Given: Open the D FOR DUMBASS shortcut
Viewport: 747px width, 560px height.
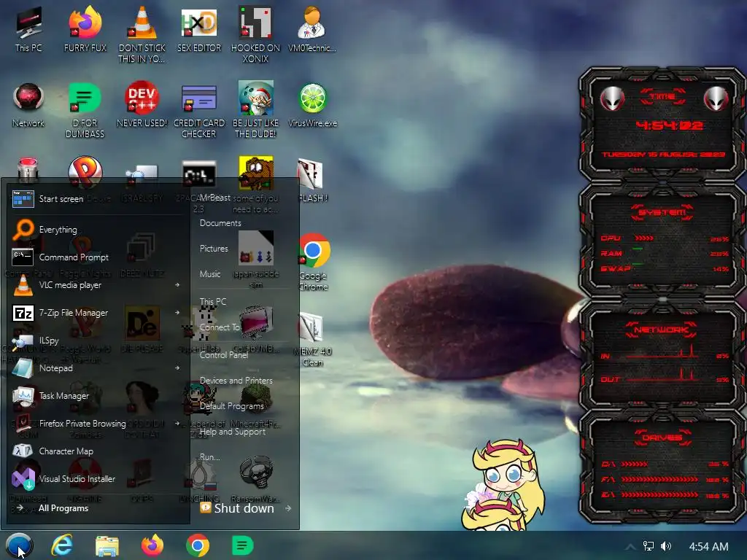Looking at the screenshot, I should (85, 111).
